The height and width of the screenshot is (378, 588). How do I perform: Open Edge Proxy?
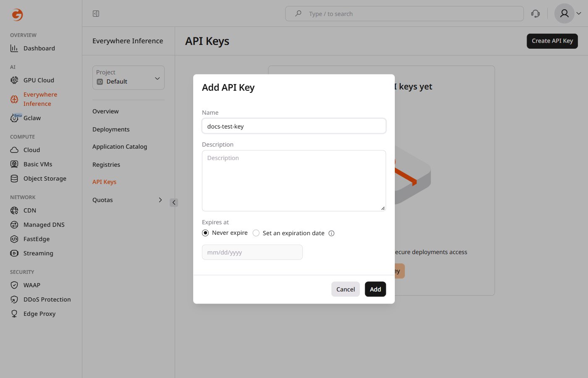pos(33,314)
